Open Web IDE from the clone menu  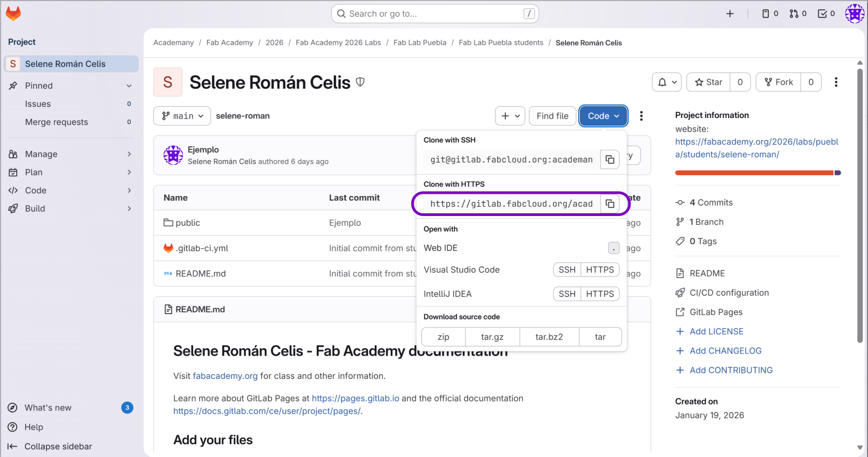click(x=441, y=248)
